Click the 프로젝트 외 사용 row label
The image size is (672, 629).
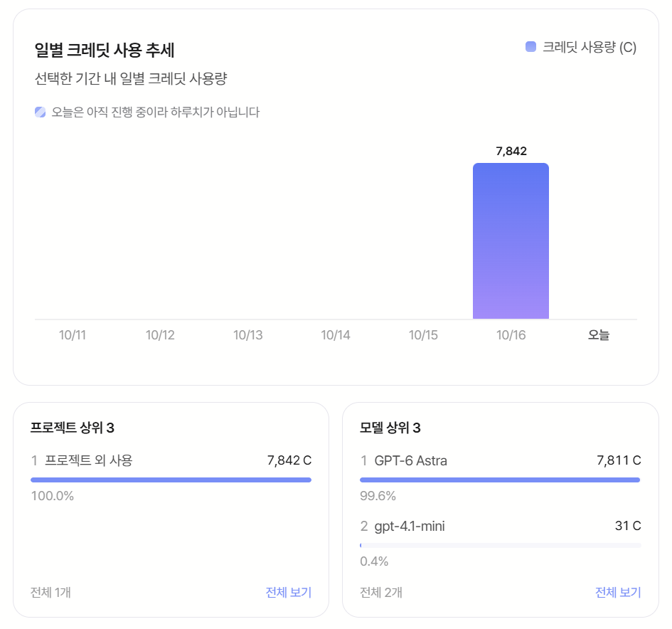click(89, 460)
